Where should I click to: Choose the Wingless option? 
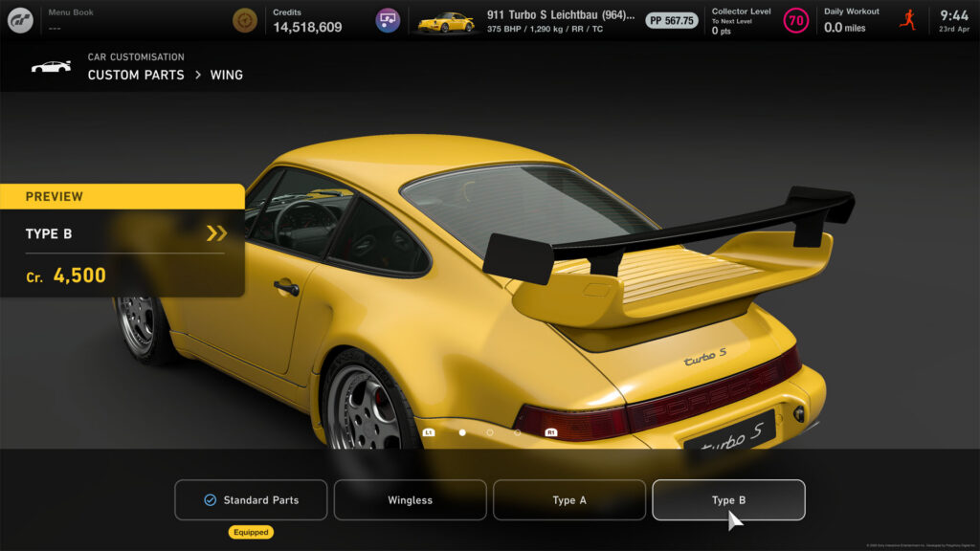coord(410,499)
